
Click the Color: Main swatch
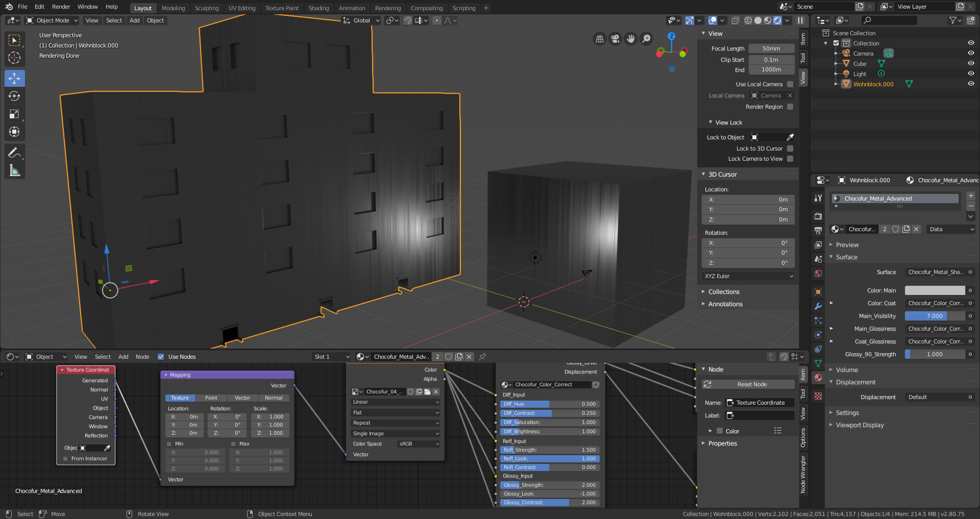click(935, 290)
